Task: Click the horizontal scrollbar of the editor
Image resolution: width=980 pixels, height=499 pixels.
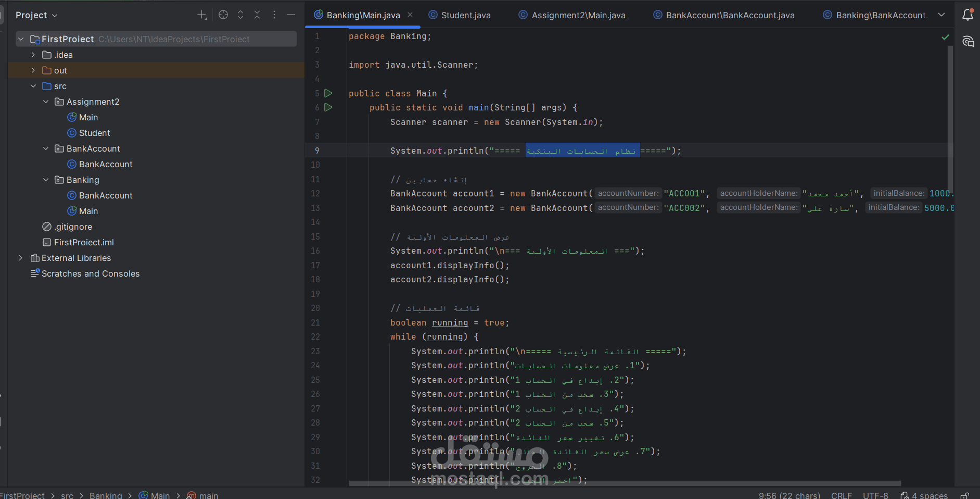Action: pyautogui.click(x=625, y=483)
